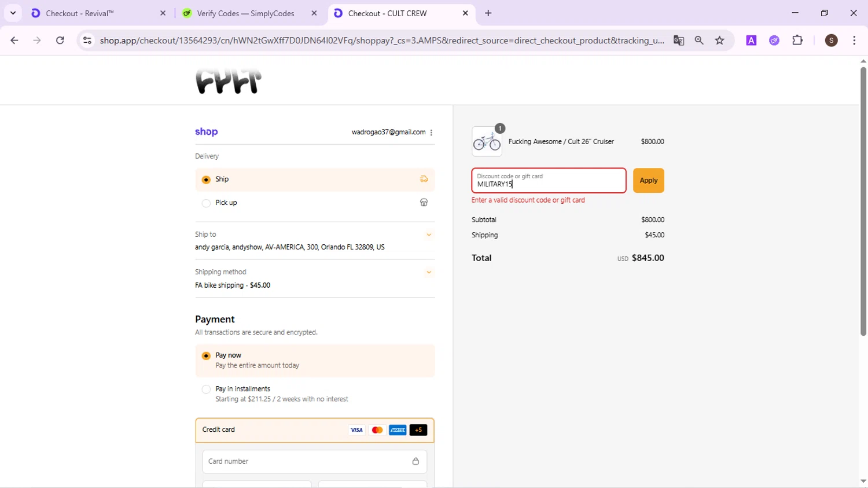
Task: Click the vertical page scrollbar
Action: coord(863,201)
